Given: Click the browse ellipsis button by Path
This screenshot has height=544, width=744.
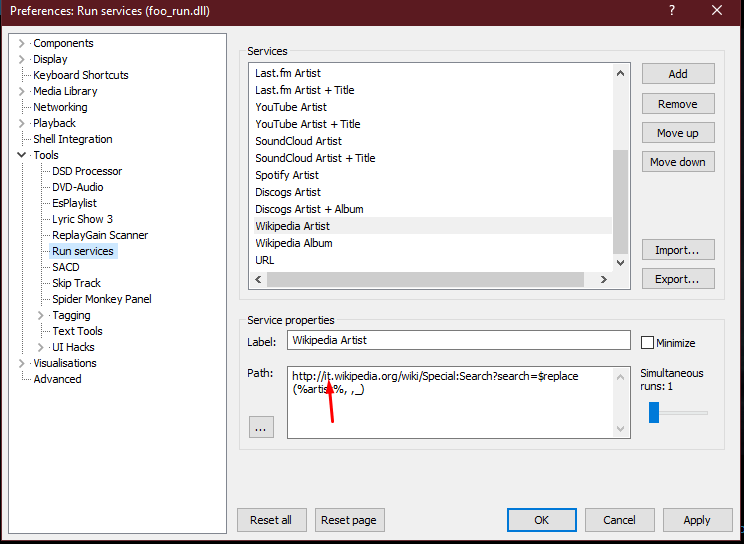Looking at the screenshot, I should pyautogui.click(x=261, y=426).
